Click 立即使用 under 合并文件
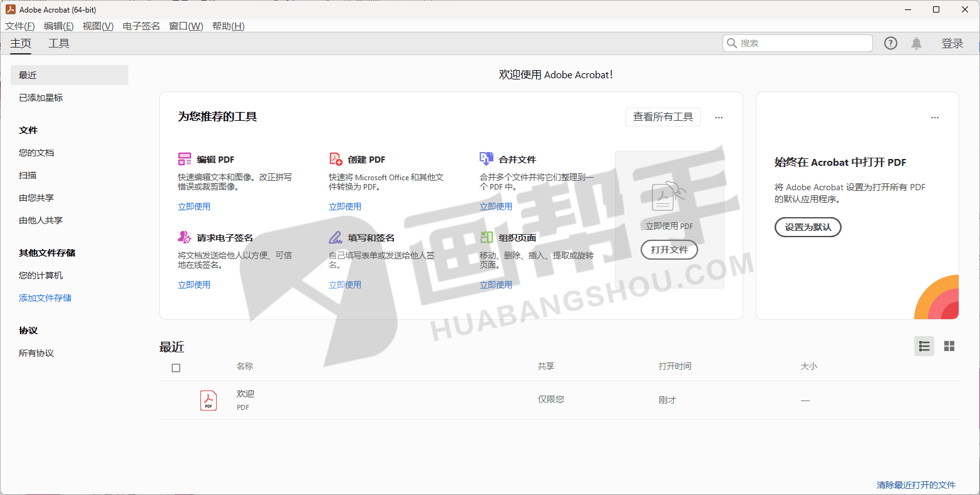The image size is (980, 495). (x=496, y=207)
